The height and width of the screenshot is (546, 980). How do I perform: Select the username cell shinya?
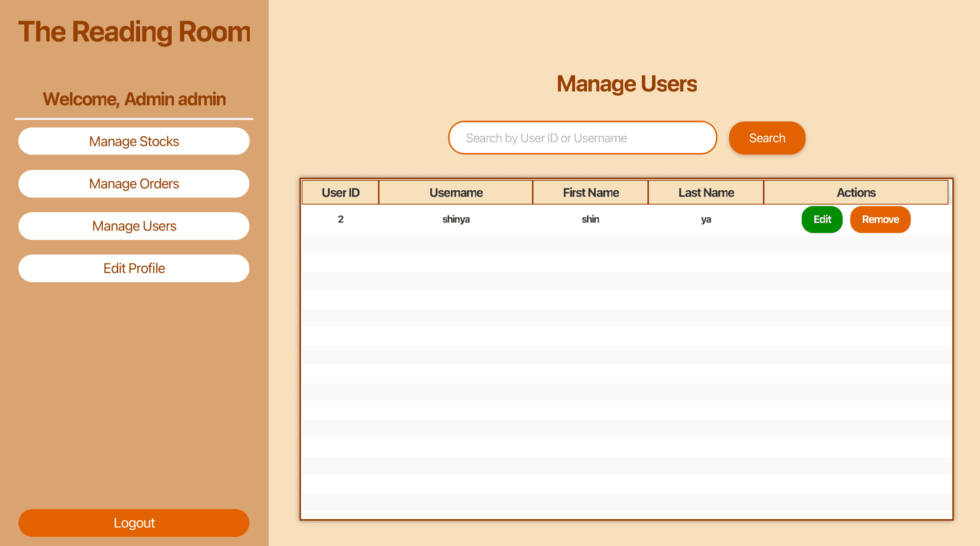(456, 219)
